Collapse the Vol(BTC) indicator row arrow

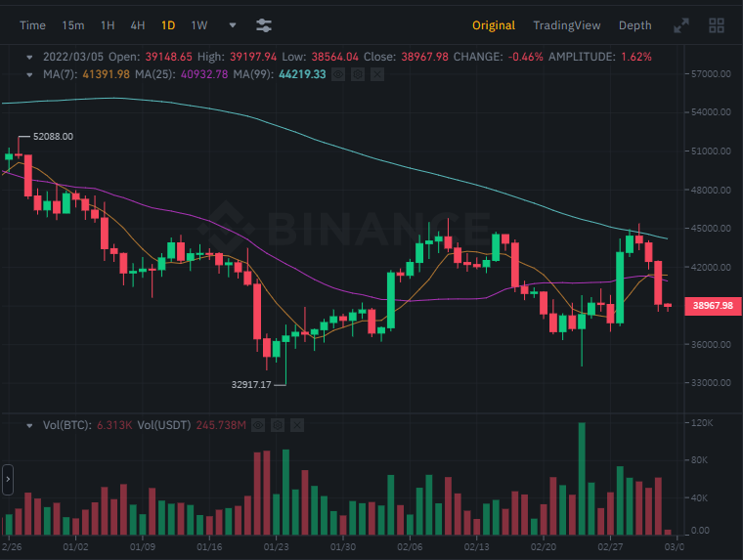[x=29, y=426]
